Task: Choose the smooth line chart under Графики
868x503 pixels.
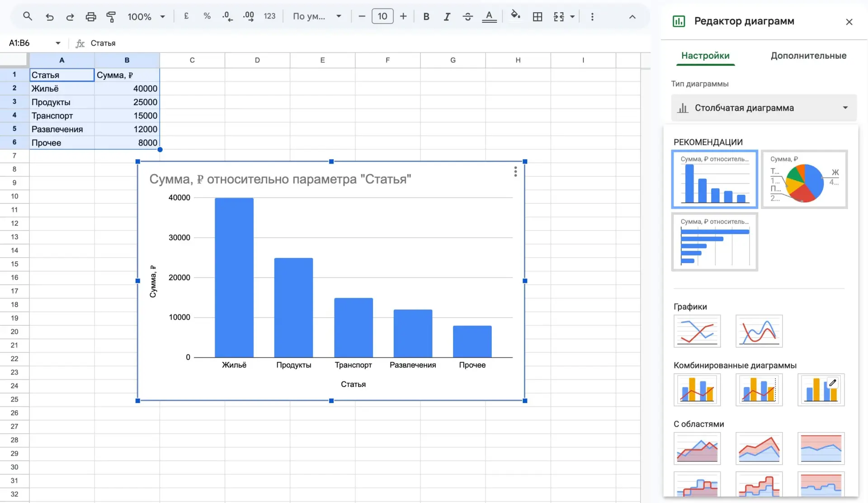Action: point(759,331)
